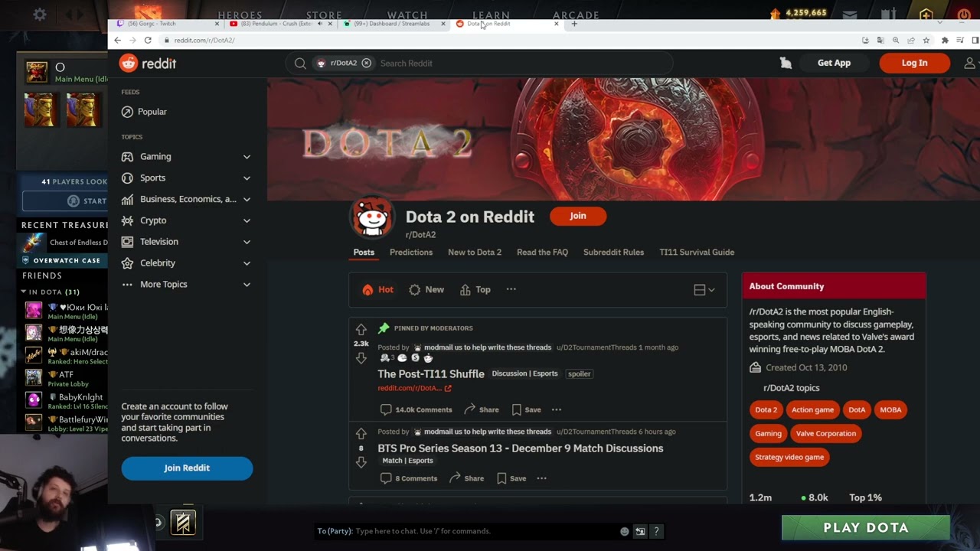Click the Log In button
980x551 pixels.
click(914, 64)
